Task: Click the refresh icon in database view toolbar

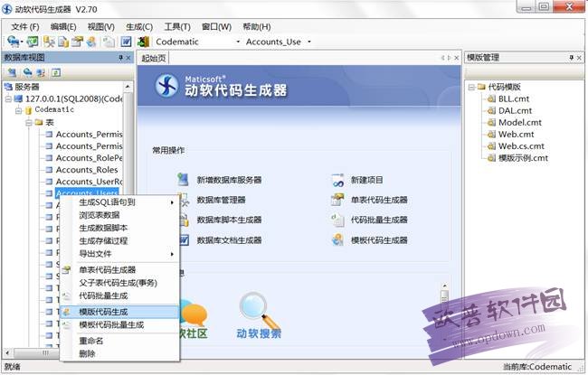Action: [x=56, y=72]
